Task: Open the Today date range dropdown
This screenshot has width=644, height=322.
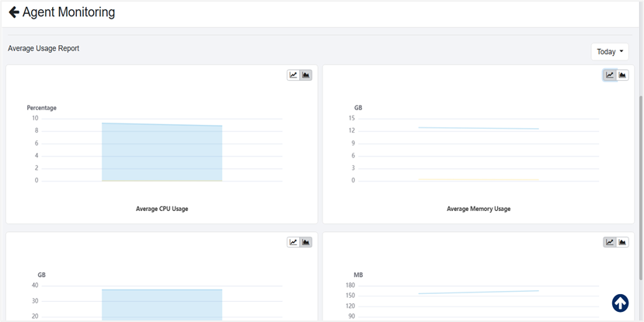Action: [610, 52]
